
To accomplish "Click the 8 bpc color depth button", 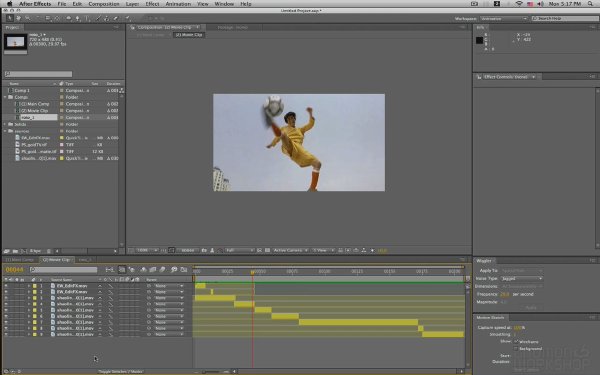I will click(x=35, y=251).
